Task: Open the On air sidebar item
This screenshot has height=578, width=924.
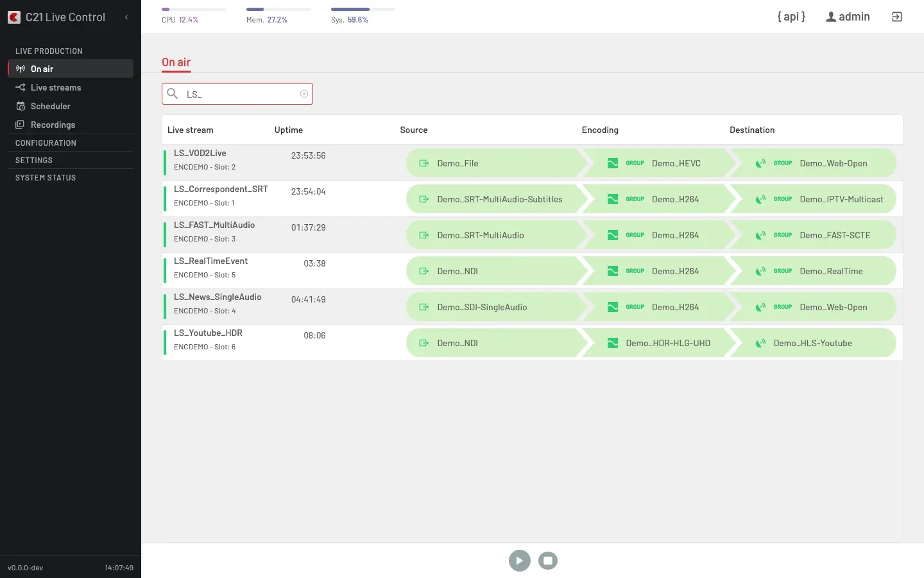Action: pyautogui.click(x=71, y=69)
